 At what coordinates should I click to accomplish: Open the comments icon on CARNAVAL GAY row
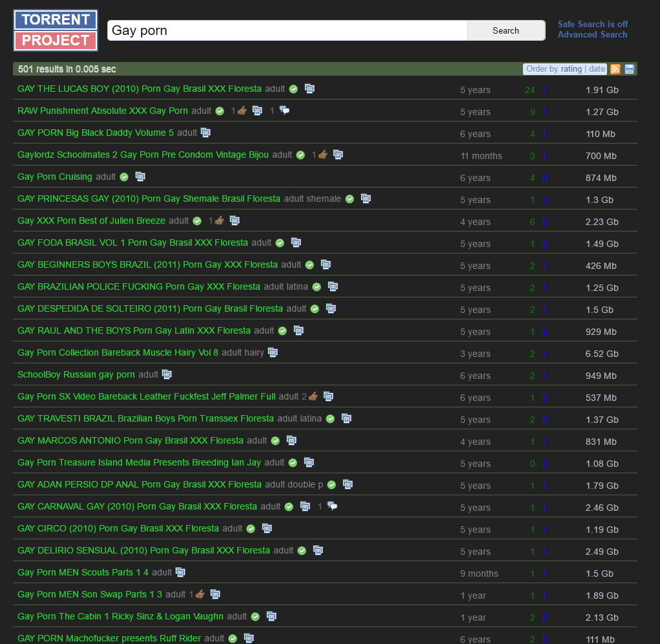[x=332, y=506]
